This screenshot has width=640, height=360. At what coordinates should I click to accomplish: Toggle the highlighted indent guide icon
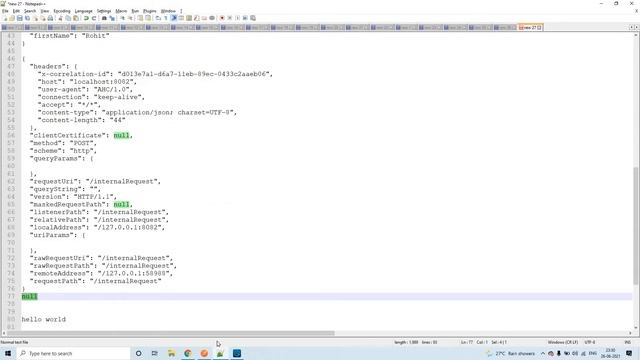tap(173, 18)
